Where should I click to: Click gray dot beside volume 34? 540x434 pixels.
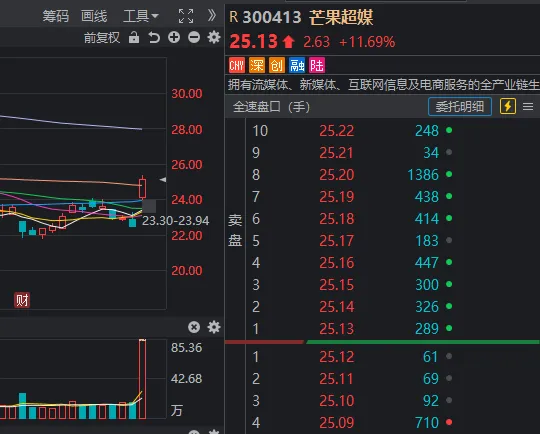(449, 152)
